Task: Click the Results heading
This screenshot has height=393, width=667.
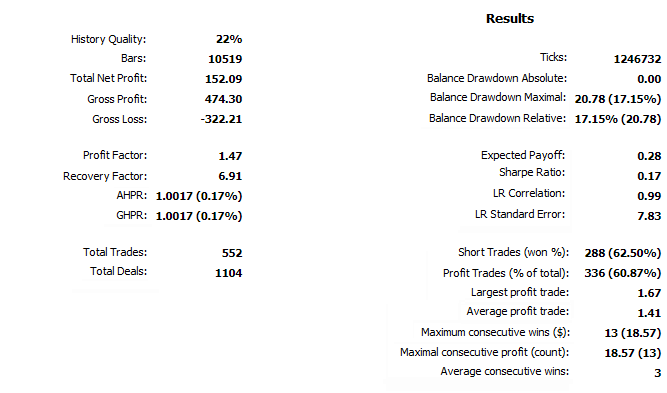Action: click(x=510, y=19)
